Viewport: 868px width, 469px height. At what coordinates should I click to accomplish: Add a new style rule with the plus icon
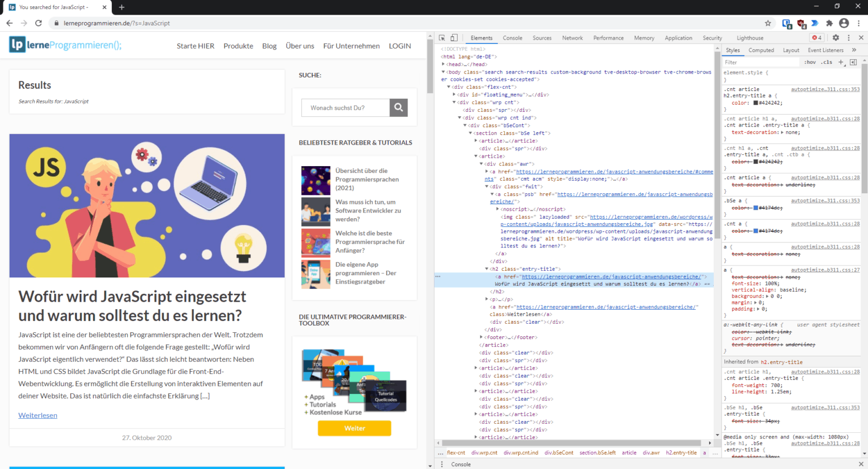click(841, 62)
